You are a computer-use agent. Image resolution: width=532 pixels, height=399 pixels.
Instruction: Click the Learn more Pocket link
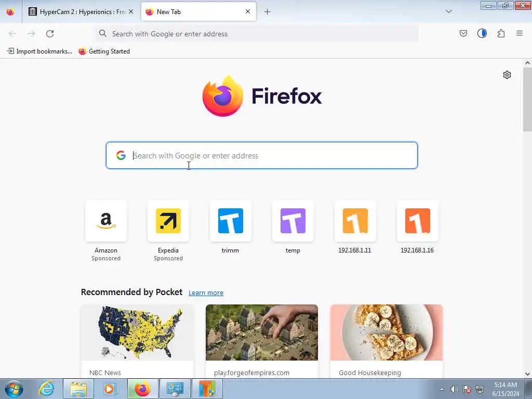pyautogui.click(x=206, y=292)
